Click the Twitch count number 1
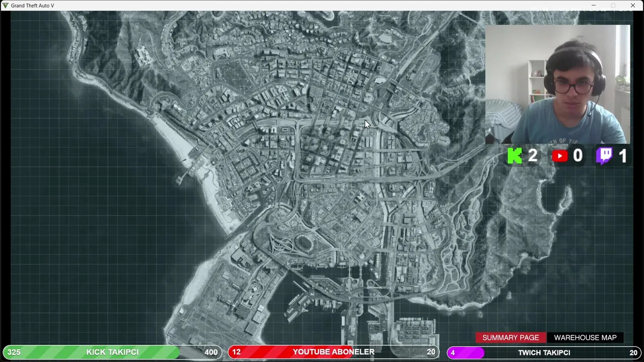 click(x=623, y=156)
